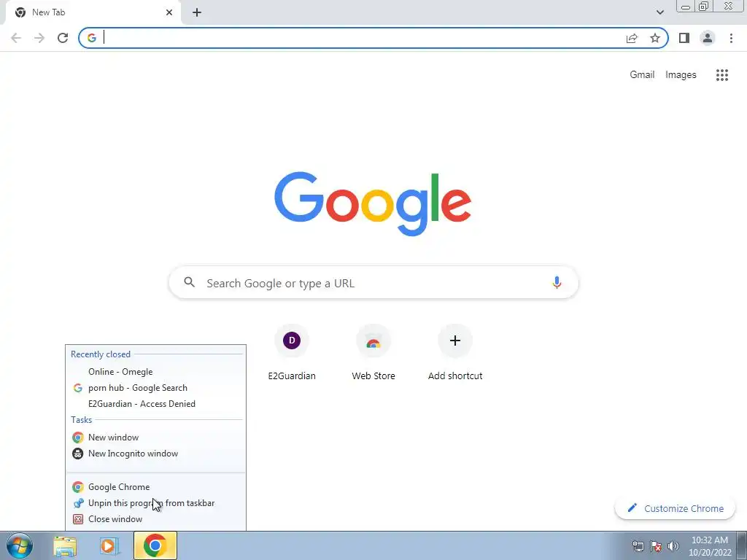This screenshot has height=560, width=747.
Task: Reload the current page
Action: 63,38
